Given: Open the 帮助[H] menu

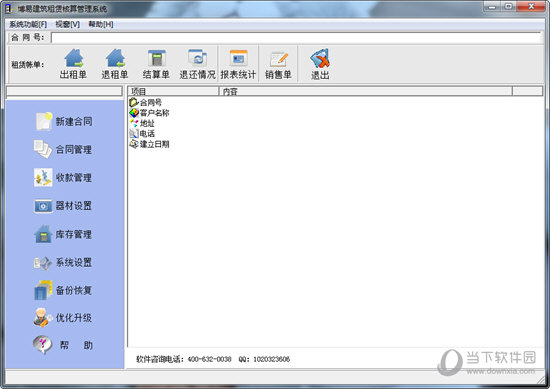Looking at the screenshot, I should pos(101,24).
